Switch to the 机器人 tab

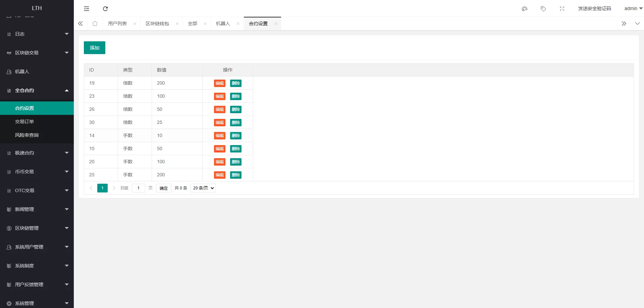(x=223, y=24)
